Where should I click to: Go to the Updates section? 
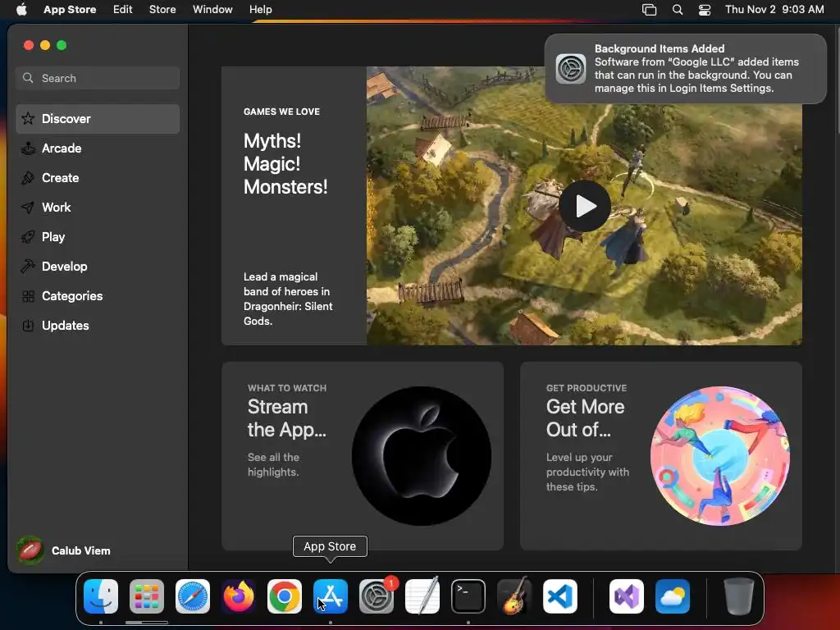[x=98, y=325]
